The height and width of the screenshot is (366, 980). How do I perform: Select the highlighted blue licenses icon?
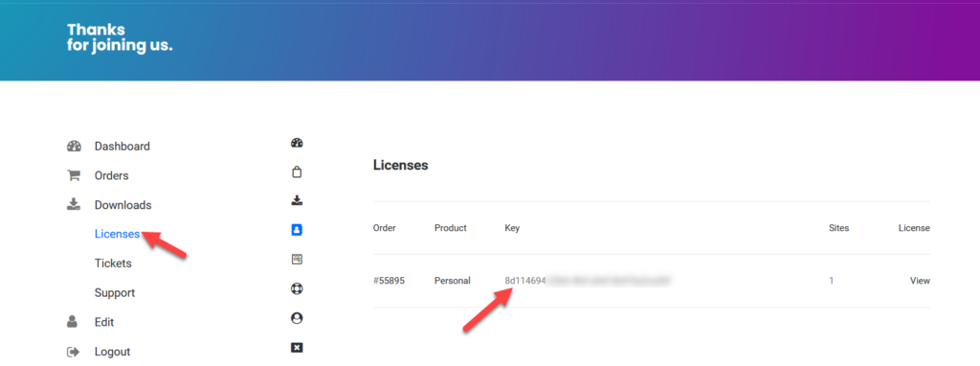coord(297,230)
